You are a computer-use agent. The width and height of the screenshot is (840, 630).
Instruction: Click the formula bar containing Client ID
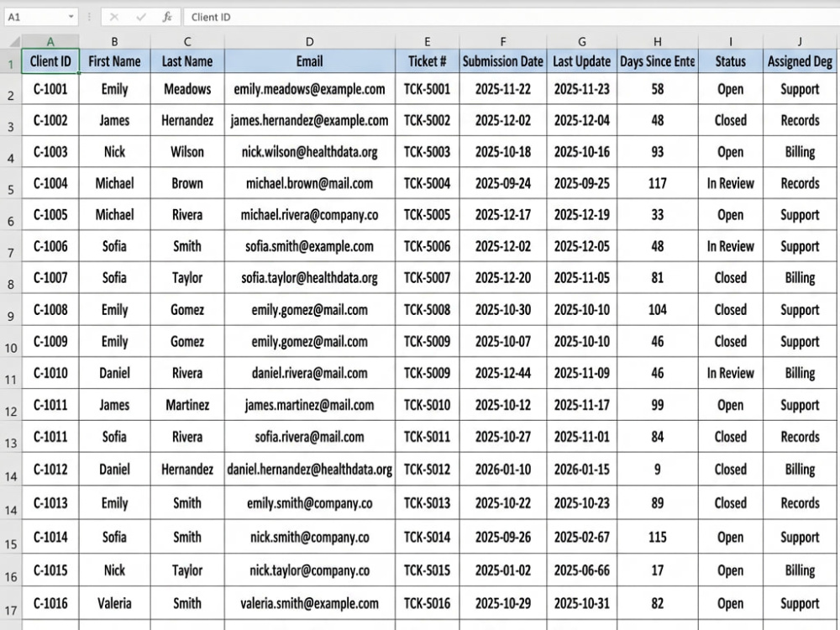(511, 17)
